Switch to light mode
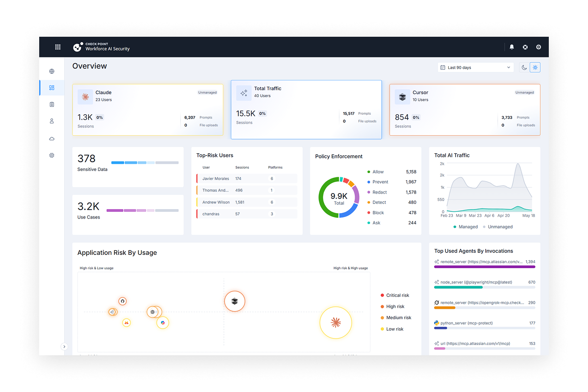 coord(535,68)
